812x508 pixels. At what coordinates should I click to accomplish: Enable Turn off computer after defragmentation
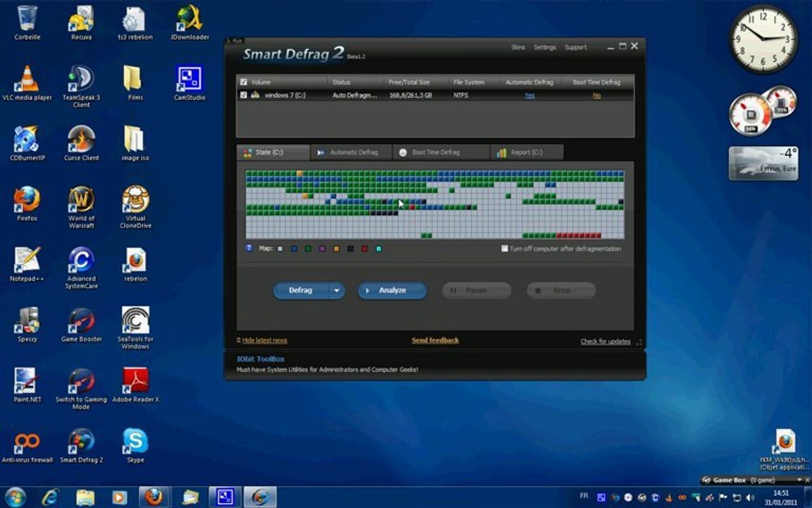click(505, 248)
